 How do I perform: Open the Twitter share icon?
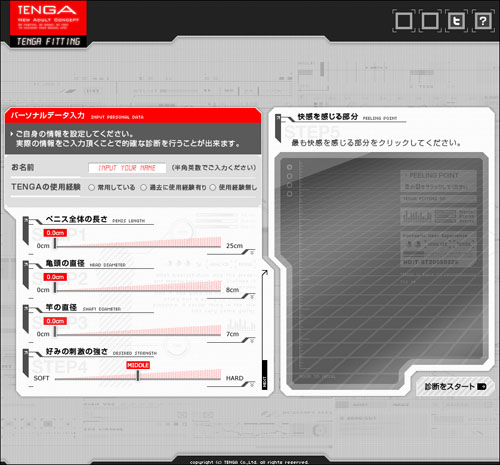(456, 21)
